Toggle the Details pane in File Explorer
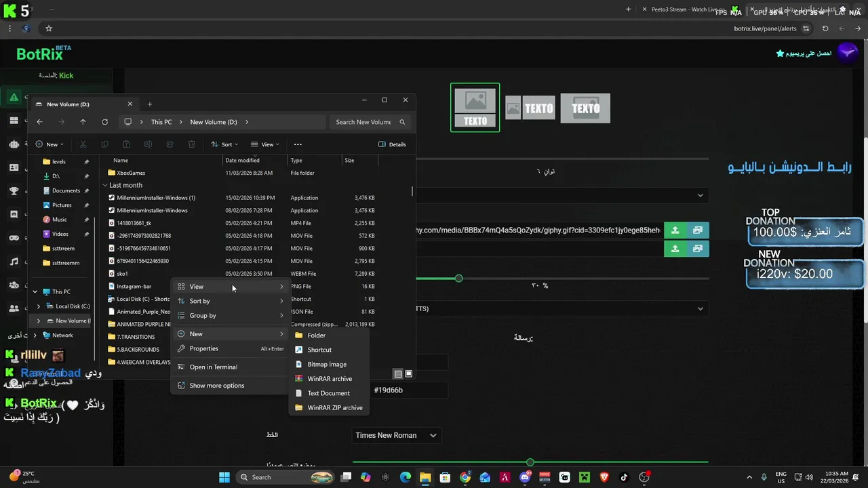The width and height of the screenshot is (868, 488). (x=392, y=144)
